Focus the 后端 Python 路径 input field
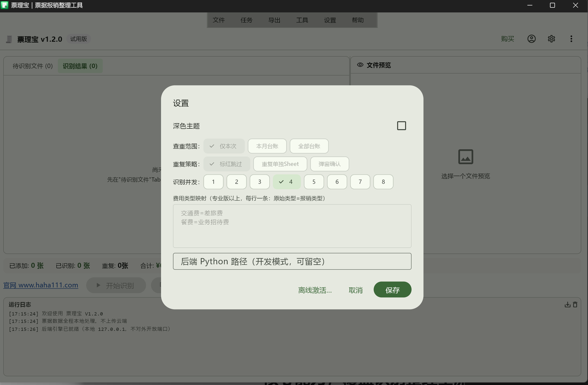The height and width of the screenshot is (385, 588). pos(292,261)
